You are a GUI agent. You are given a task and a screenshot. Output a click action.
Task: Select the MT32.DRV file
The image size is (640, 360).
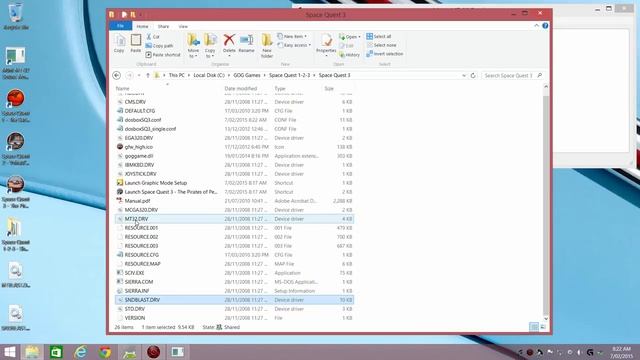[x=234, y=219]
